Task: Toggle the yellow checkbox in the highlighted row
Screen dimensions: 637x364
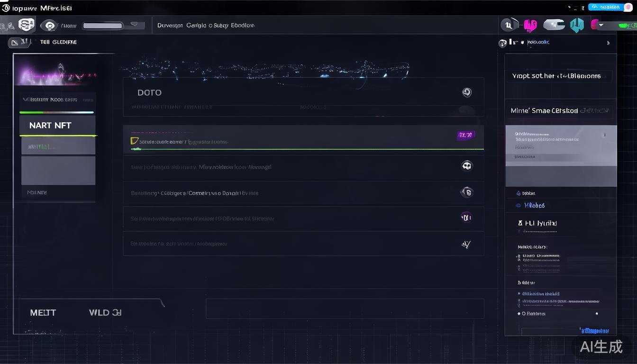Action: pyautogui.click(x=134, y=141)
